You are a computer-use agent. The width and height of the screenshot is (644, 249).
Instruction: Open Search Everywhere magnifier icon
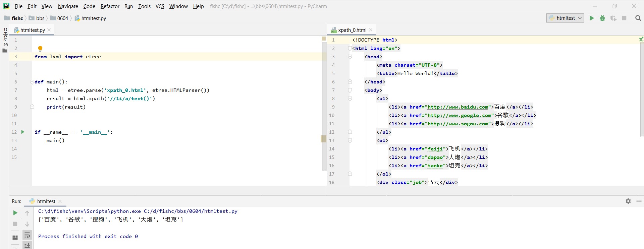(638, 18)
